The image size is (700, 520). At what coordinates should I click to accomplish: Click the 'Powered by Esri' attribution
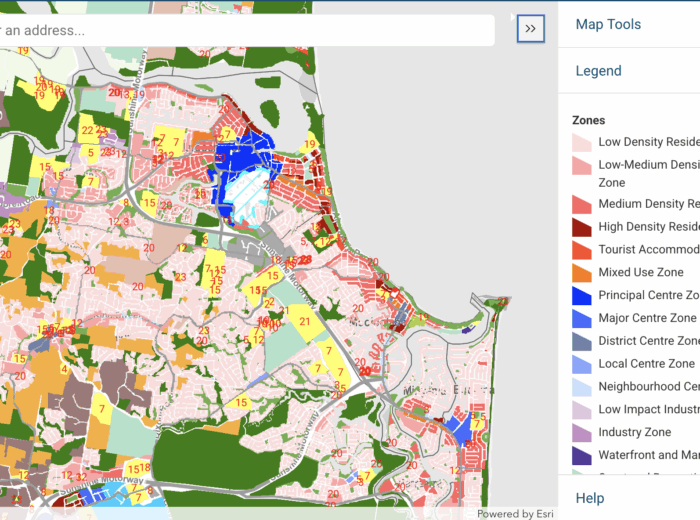[x=515, y=514]
